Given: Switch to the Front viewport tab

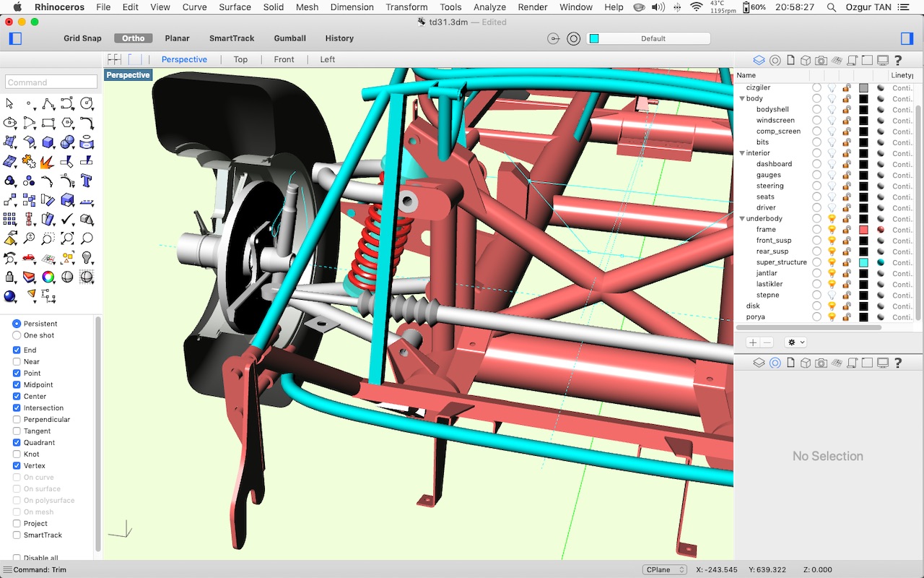Looking at the screenshot, I should [x=284, y=59].
